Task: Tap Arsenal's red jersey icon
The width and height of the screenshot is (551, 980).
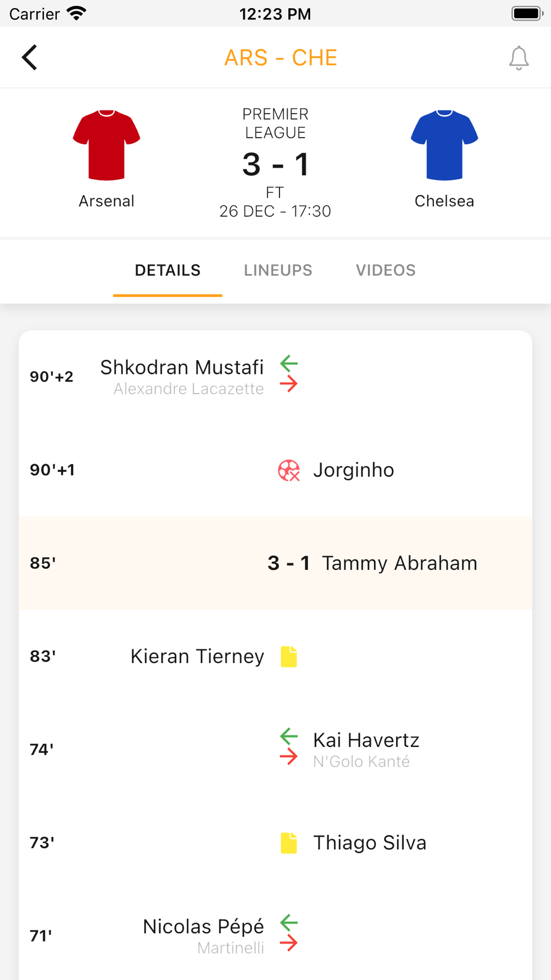Action: pyautogui.click(x=106, y=146)
